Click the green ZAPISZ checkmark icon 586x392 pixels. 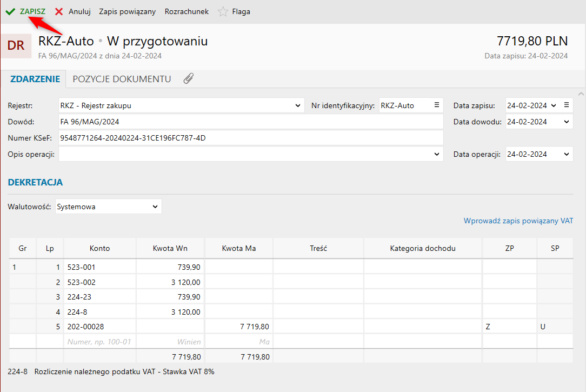(x=10, y=11)
